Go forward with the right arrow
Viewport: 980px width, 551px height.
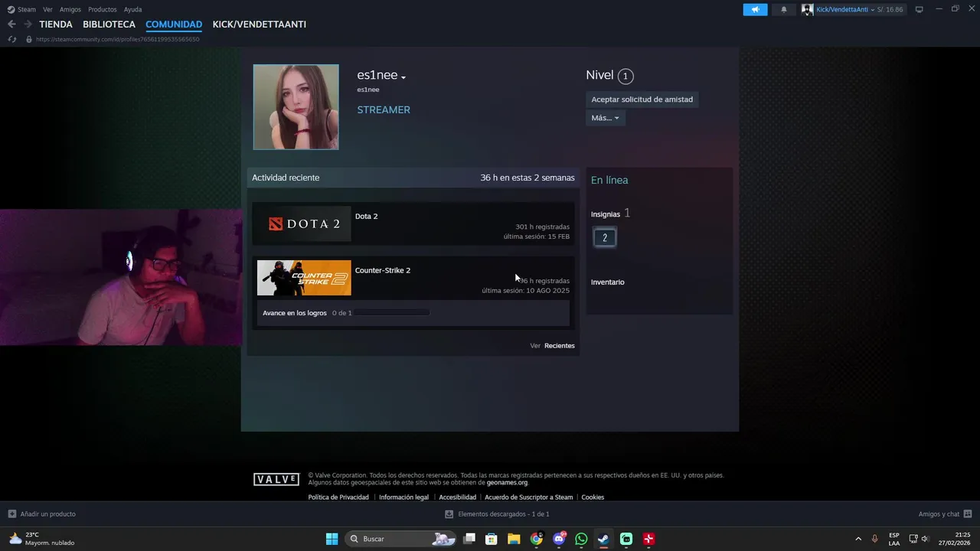(x=28, y=24)
